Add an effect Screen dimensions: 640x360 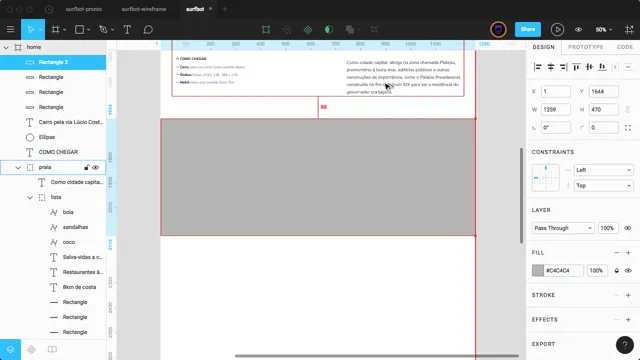628,320
